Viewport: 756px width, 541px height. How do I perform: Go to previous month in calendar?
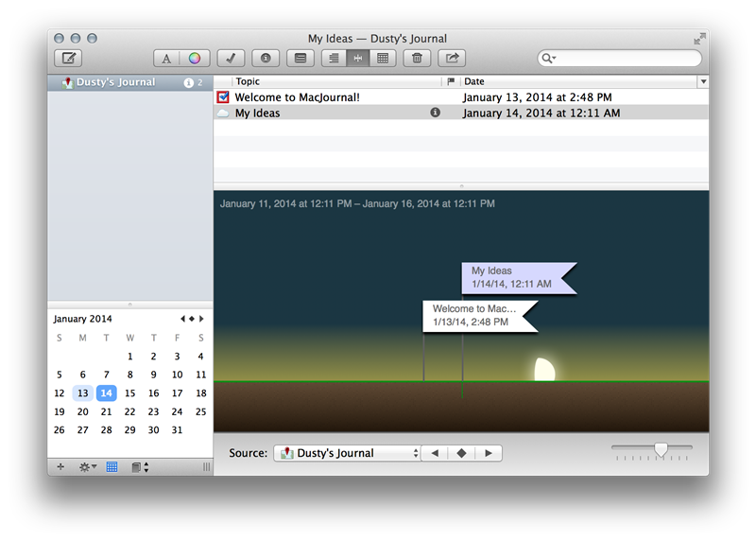[182, 319]
